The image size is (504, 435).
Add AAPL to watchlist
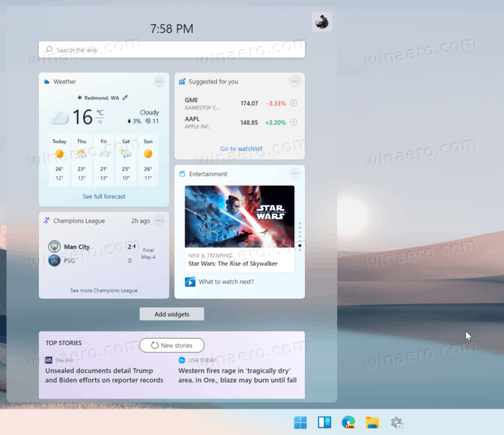tap(294, 122)
